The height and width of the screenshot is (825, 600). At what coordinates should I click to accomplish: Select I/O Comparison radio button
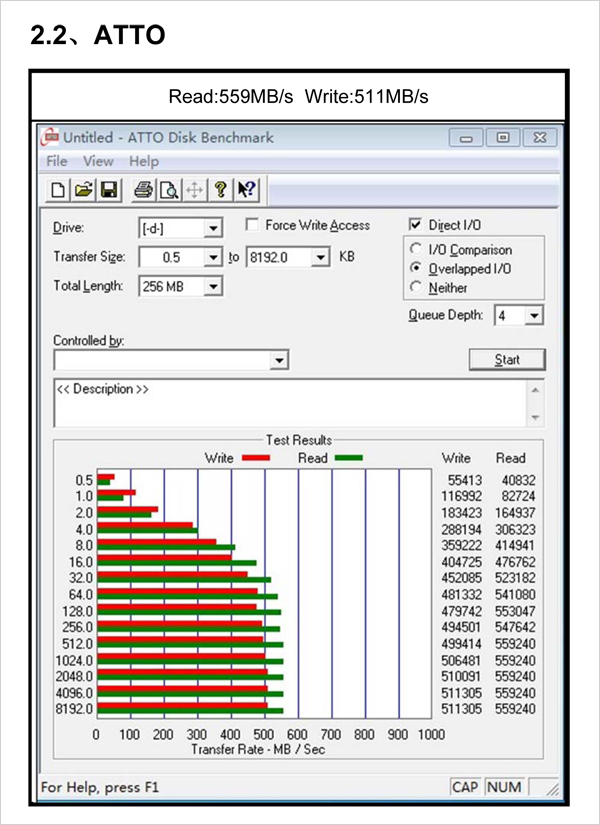click(416, 250)
